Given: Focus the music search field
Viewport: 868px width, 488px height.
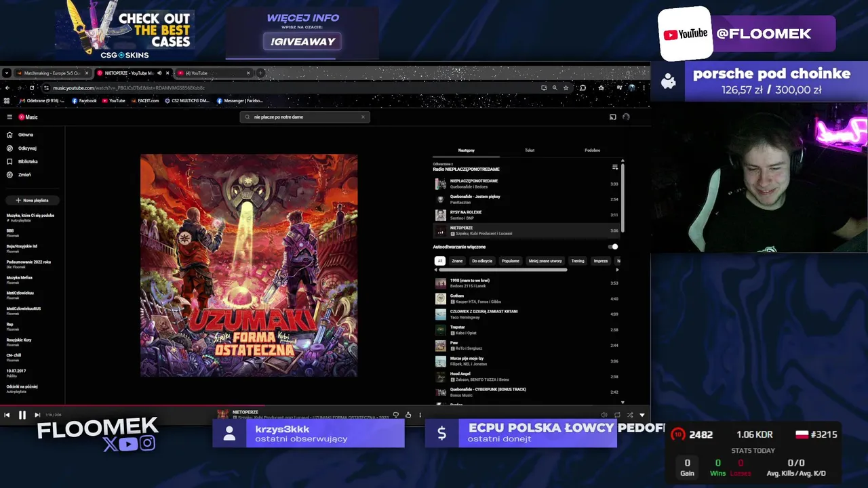Looking at the screenshot, I should click(304, 117).
